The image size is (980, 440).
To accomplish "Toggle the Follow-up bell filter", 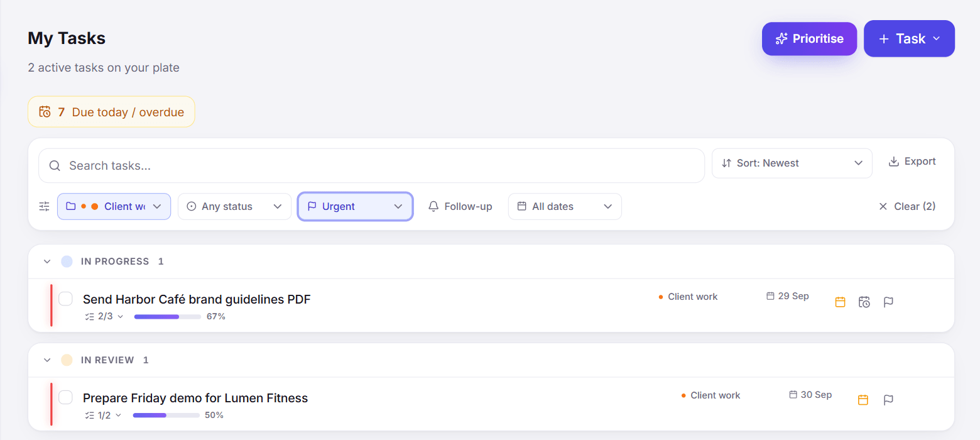I will pyautogui.click(x=460, y=206).
